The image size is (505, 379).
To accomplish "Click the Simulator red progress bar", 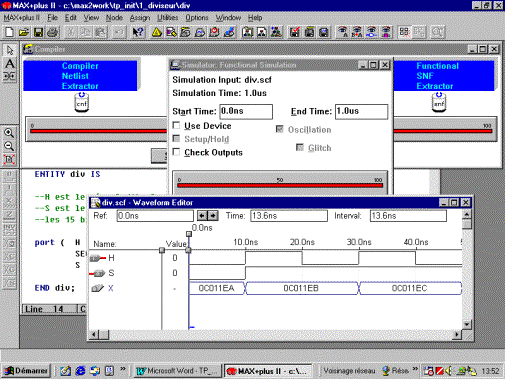I will pos(280,185).
